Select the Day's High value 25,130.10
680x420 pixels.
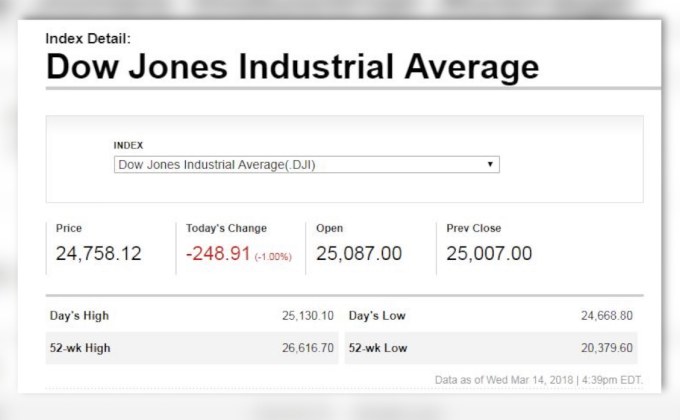coord(308,316)
